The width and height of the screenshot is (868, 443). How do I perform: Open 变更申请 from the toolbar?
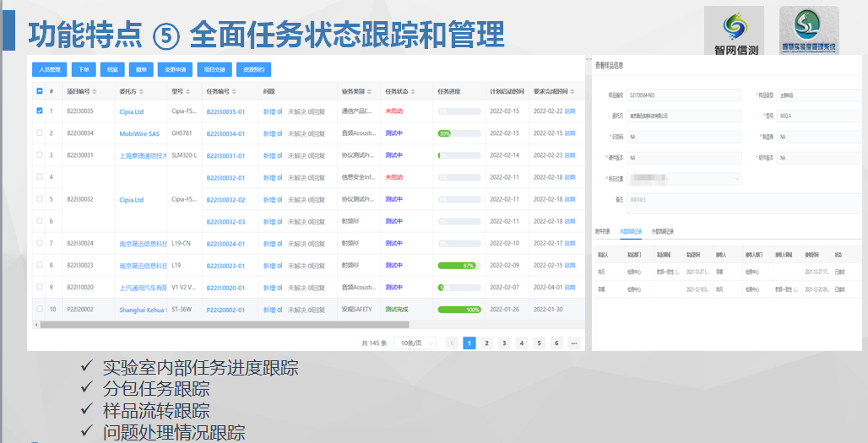click(175, 70)
